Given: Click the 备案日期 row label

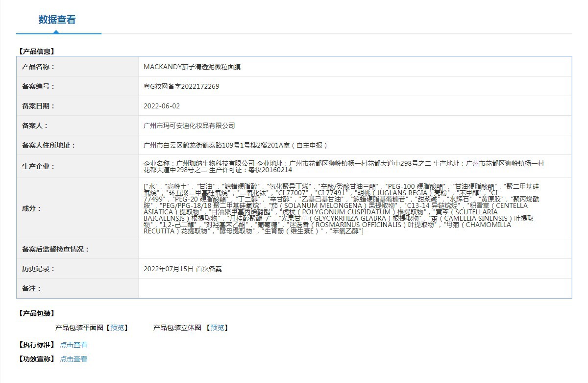Looking at the screenshot, I should [x=39, y=106].
